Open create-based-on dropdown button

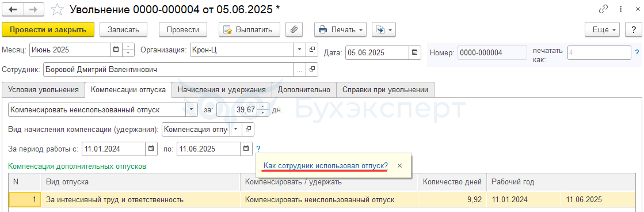[383, 29]
